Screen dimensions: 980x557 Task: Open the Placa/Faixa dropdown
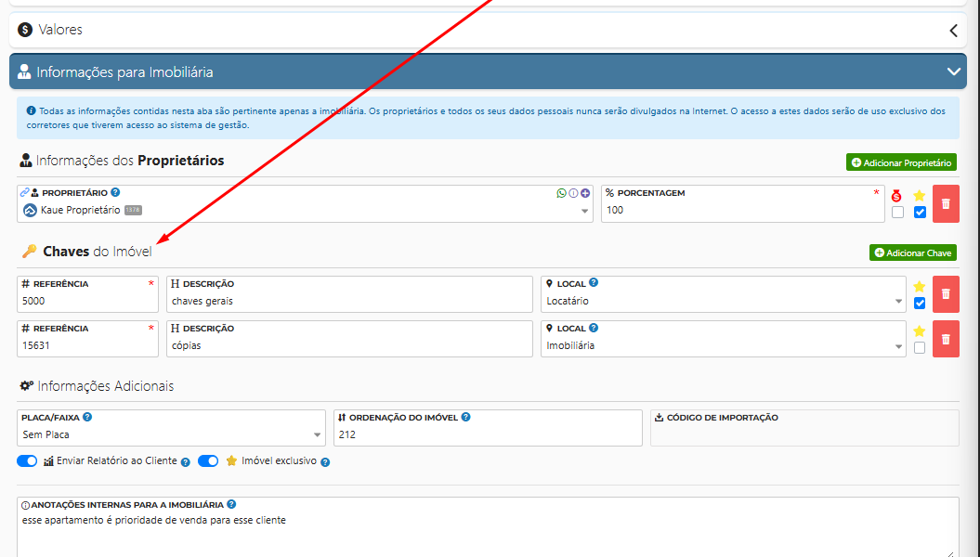coord(171,434)
